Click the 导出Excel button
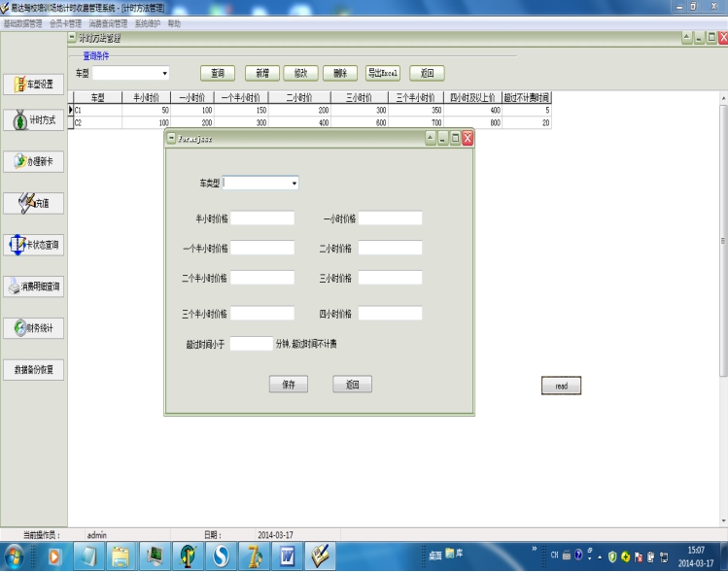The width and height of the screenshot is (728, 572). [383, 73]
